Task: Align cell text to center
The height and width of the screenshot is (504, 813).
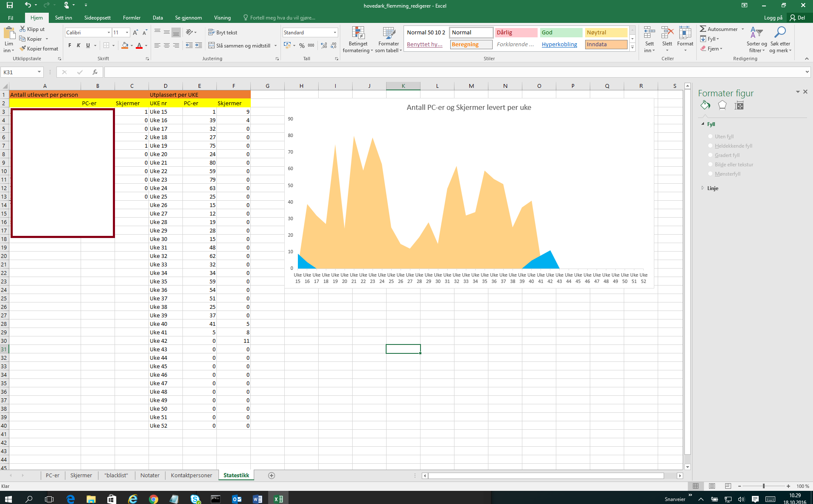Action: 167,45
